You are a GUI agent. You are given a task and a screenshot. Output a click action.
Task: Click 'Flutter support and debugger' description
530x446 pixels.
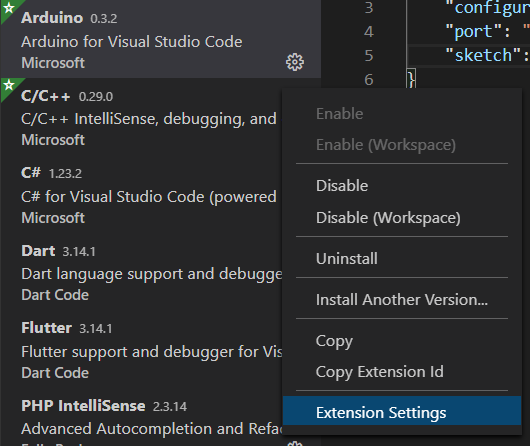point(152,352)
